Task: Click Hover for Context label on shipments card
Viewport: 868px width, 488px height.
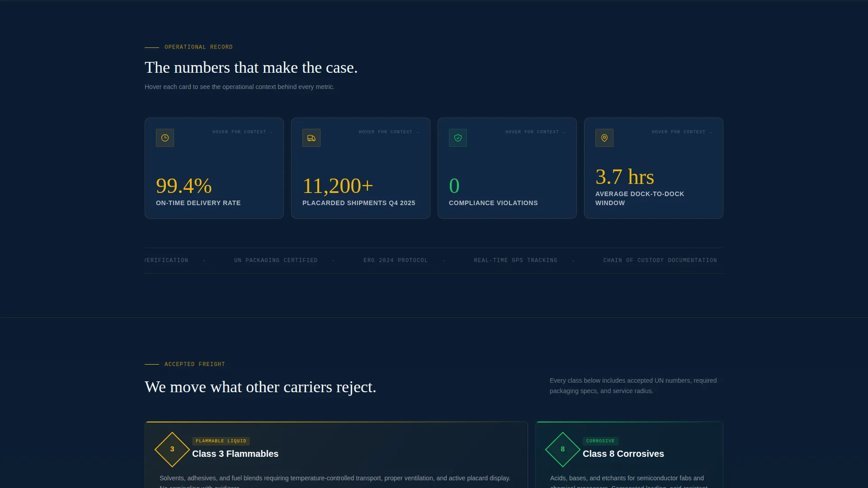Action: click(x=389, y=132)
